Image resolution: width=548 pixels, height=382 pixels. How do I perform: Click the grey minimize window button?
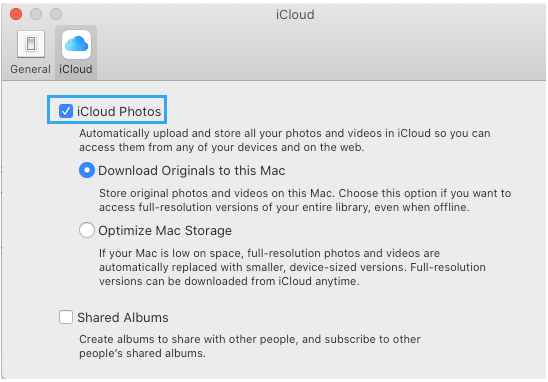pyautogui.click(x=36, y=14)
